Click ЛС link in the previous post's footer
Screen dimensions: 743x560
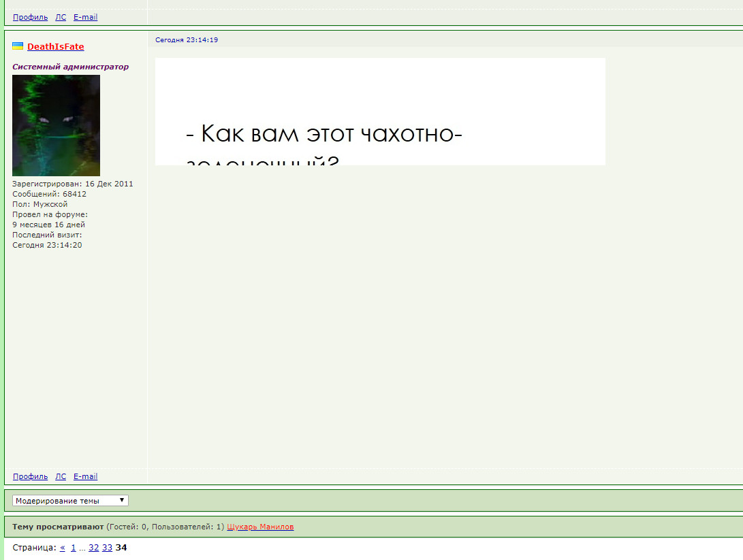[x=61, y=17]
